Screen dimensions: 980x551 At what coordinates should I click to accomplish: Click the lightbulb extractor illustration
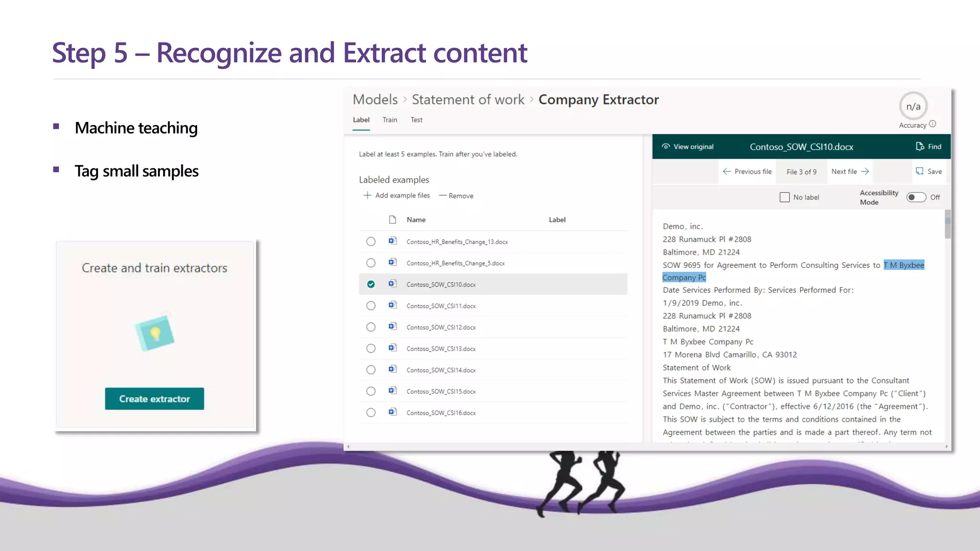155,332
